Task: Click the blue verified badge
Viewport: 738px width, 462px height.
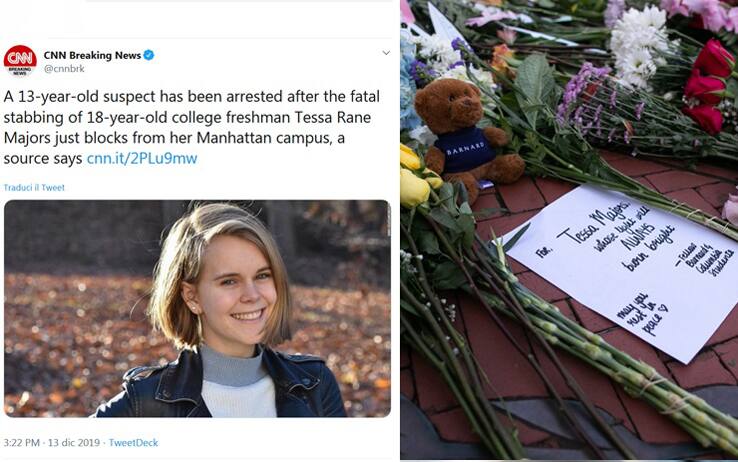Action: click(149, 55)
